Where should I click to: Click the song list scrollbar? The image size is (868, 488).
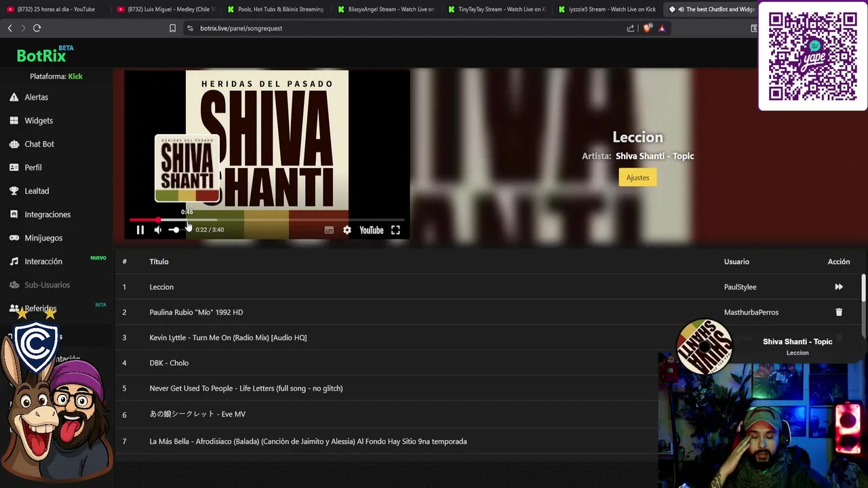tap(863, 288)
